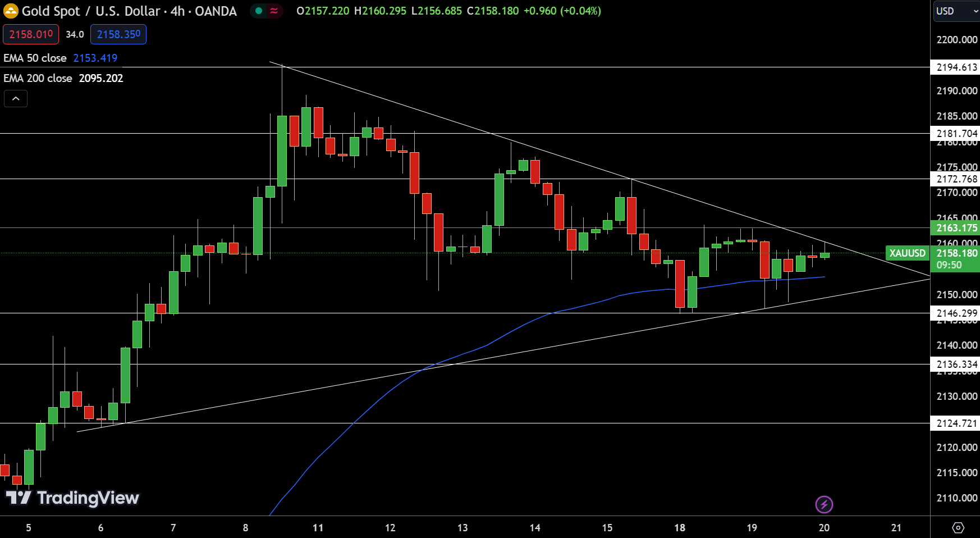This screenshot has width=980, height=538.
Task: Click the open price O2157.220 readout
Action: click(323, 11)
